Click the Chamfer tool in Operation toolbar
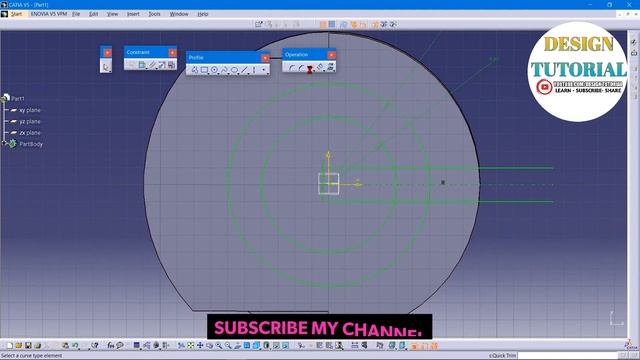 [x=301, y=68]
